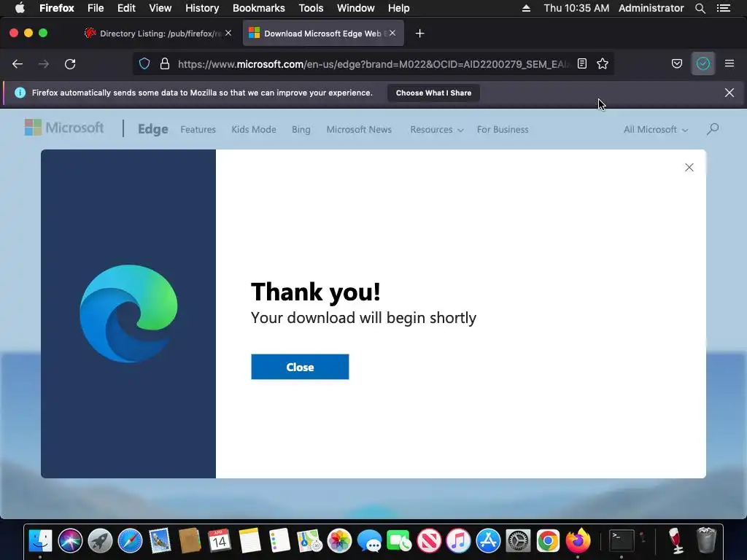Open the Kids Mode link
Image resolution: width=747 pixels, height=560 pixels.
[x=254, y=130]
